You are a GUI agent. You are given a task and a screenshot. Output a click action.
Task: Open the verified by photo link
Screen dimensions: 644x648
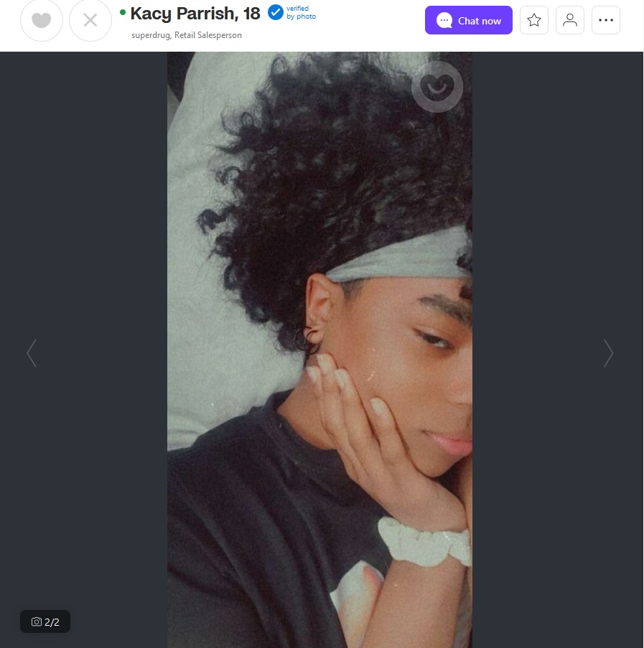click(301, 12)
